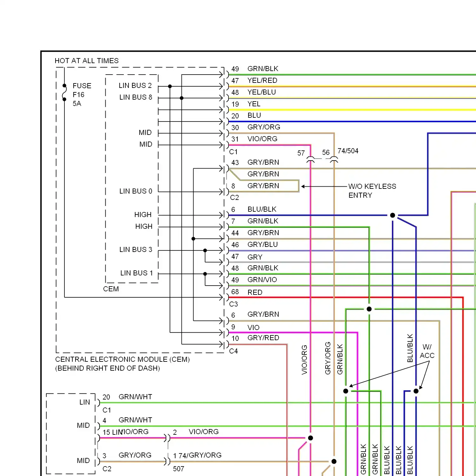Viewport: 476px width, 476px height.
Task: Select pin 43 "GRY/BRN" wire label
Action: [263, 162]
